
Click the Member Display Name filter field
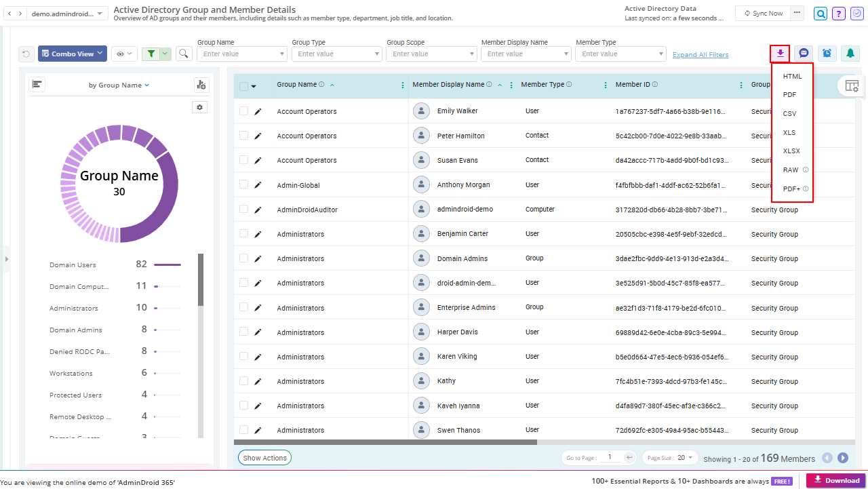pos(526,54)
